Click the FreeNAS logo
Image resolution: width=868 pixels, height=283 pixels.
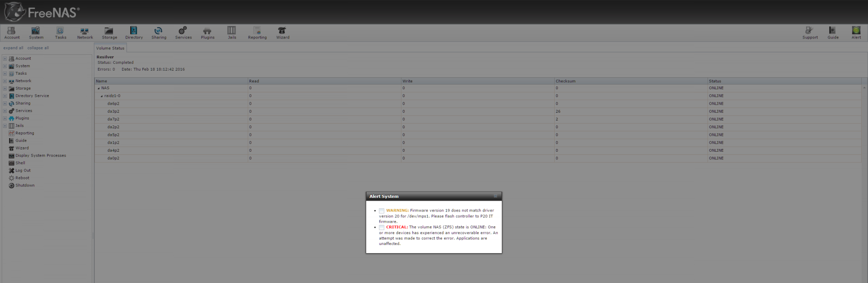click(x=42, y=12)
